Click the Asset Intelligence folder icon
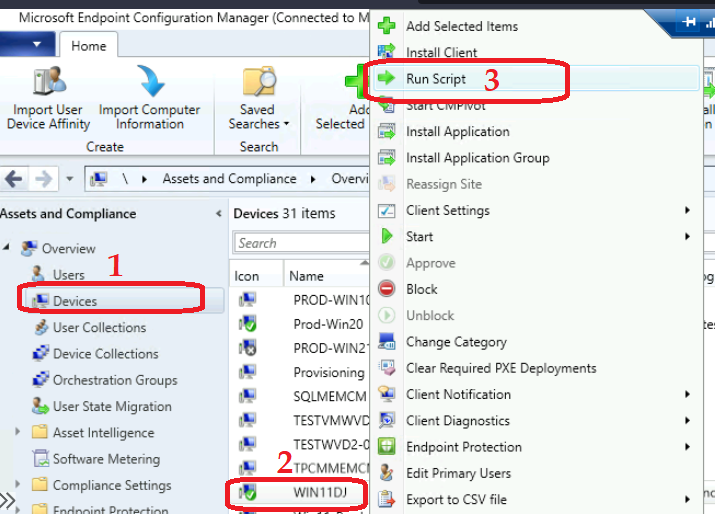 tap(40, 431)
